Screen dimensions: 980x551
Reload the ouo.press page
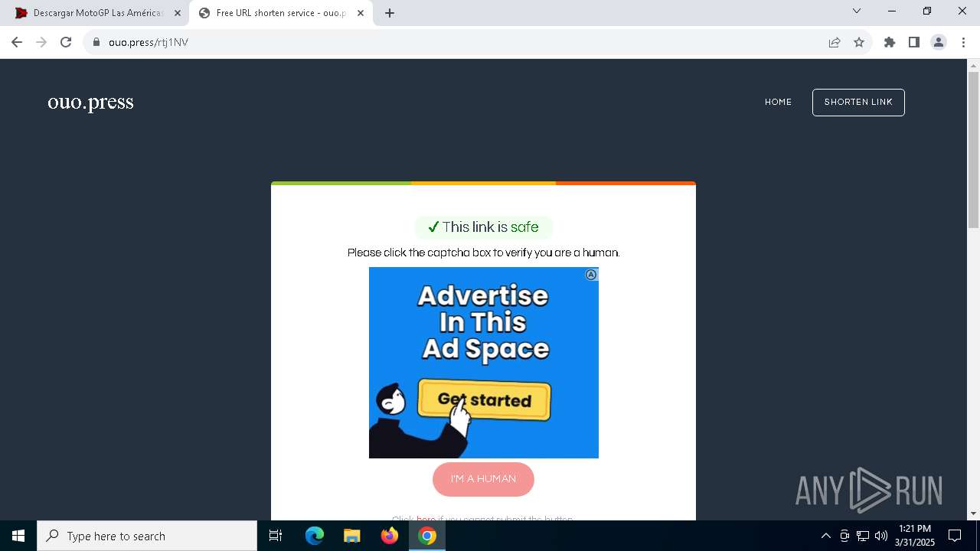66,42
